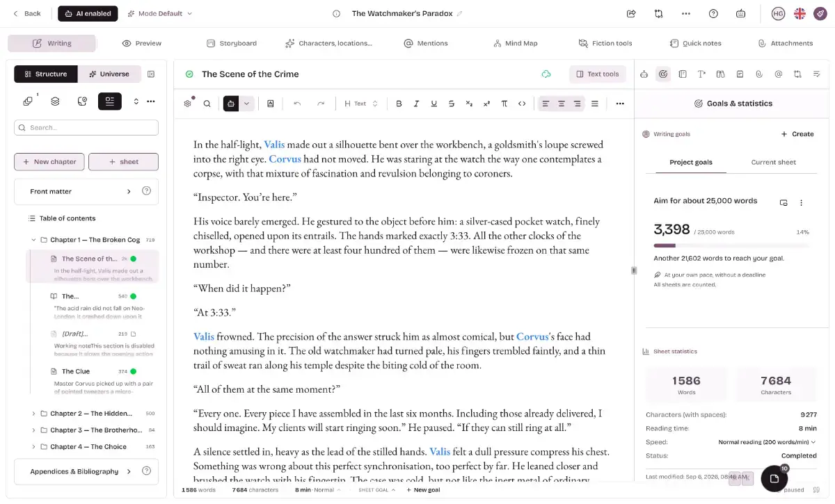Viewport: 835px width, 504px height.
Task: Open the HG user avatar
Action: click(778, 13)
